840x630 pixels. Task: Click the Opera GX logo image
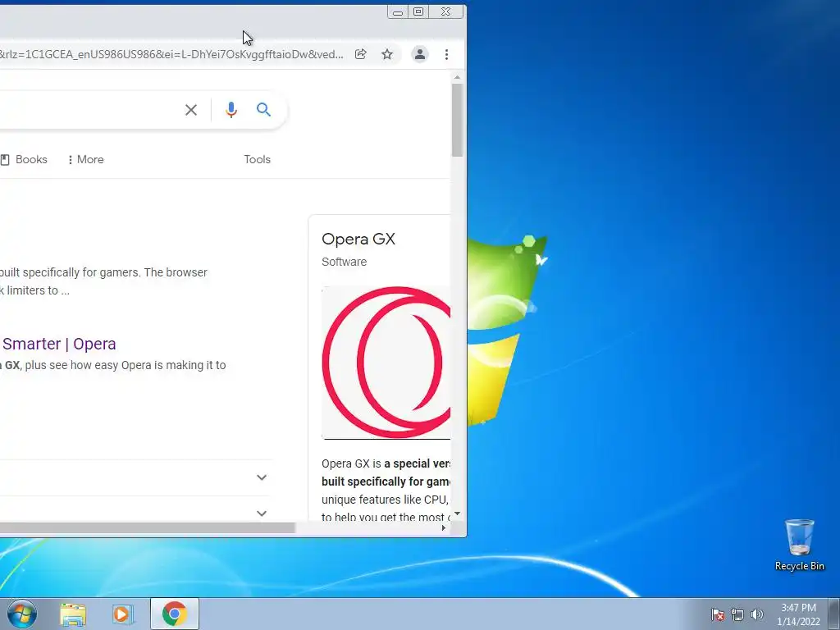(386, 362)
